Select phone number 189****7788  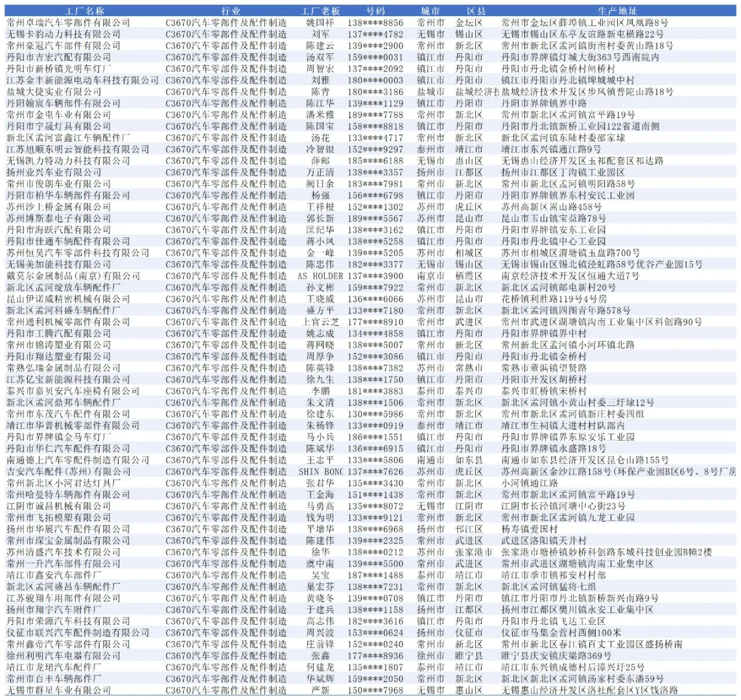coord(376,115)
